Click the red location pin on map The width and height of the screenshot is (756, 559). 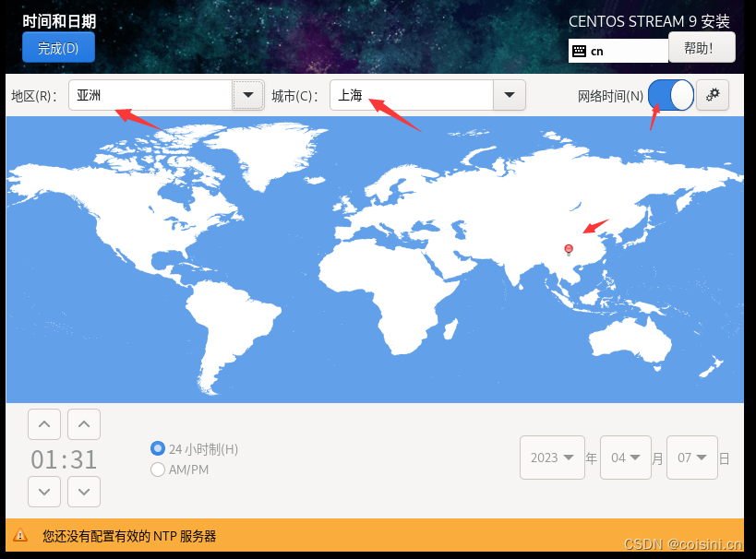[569, 249]
